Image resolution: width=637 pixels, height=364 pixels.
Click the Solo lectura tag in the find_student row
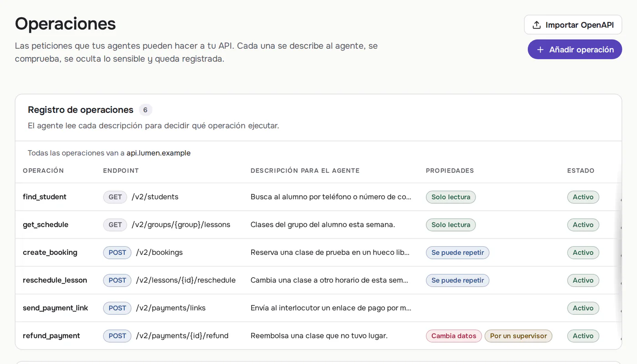tap(450, 197)
